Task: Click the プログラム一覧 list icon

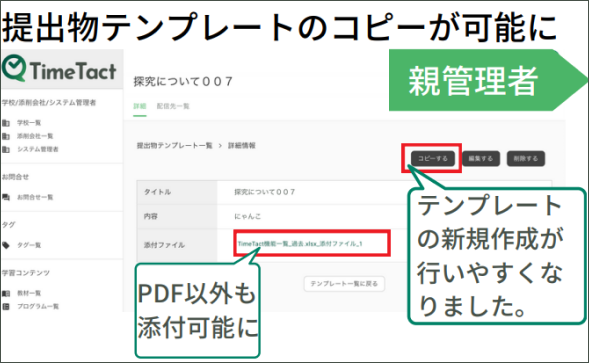Action: [6, 306]
